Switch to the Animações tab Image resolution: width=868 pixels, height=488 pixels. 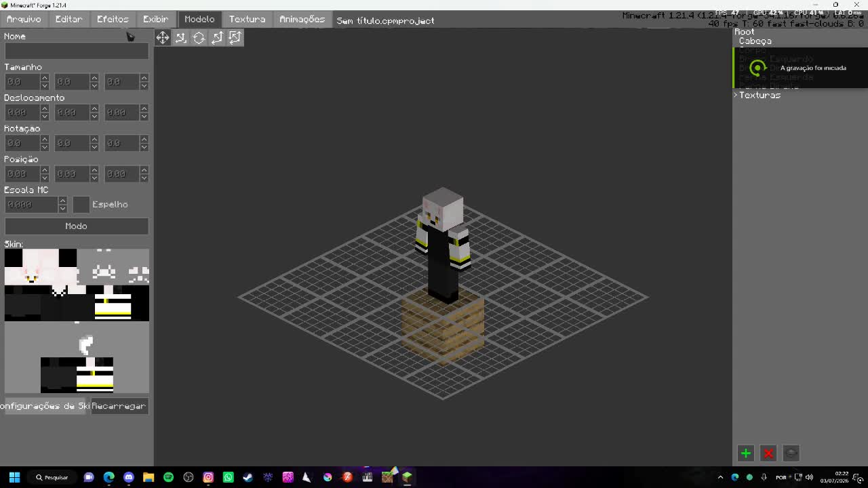(x=302, y=19)
